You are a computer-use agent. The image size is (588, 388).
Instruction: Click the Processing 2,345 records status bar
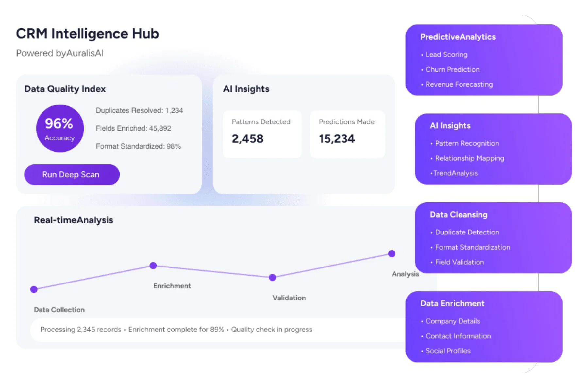[218, 330]
